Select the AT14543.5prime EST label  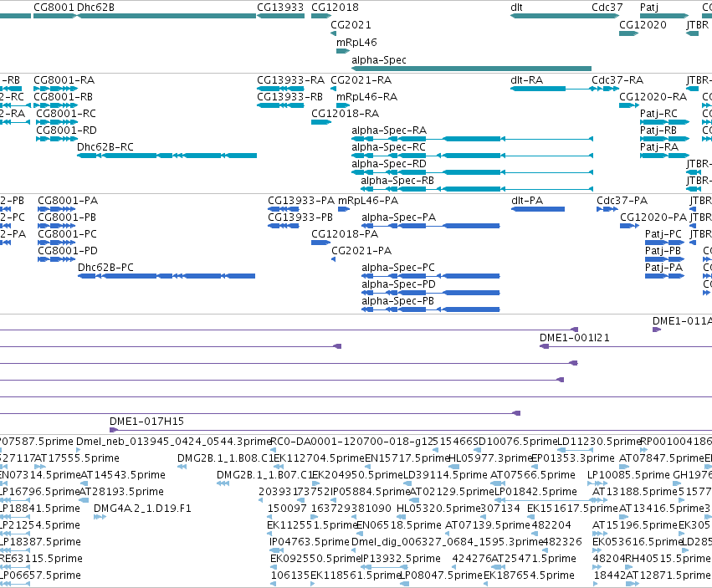click(x=123, y=475)
